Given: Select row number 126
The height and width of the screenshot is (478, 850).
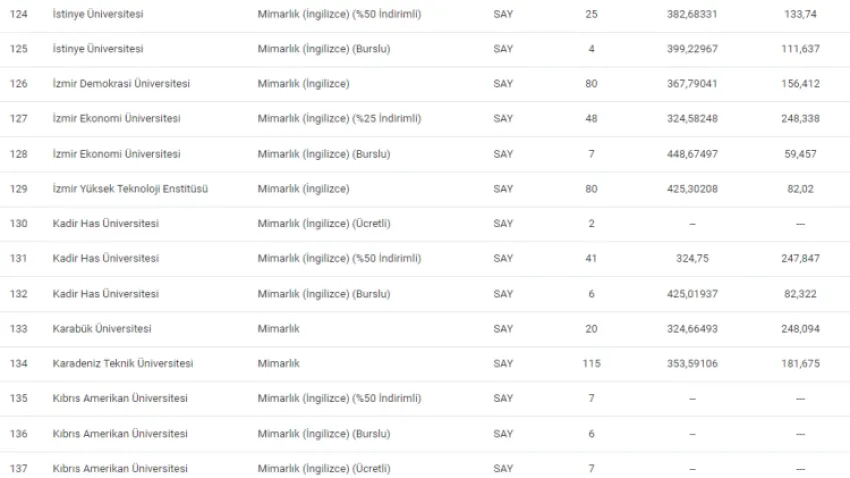Looking at the screenshot, I should pyautogui.click(x=18, y=83).
